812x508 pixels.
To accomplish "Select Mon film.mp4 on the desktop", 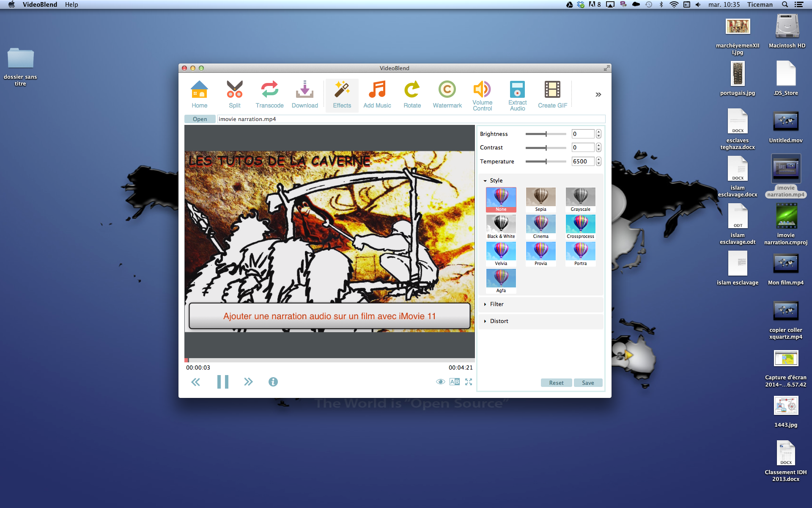I will tap(786, 269).
